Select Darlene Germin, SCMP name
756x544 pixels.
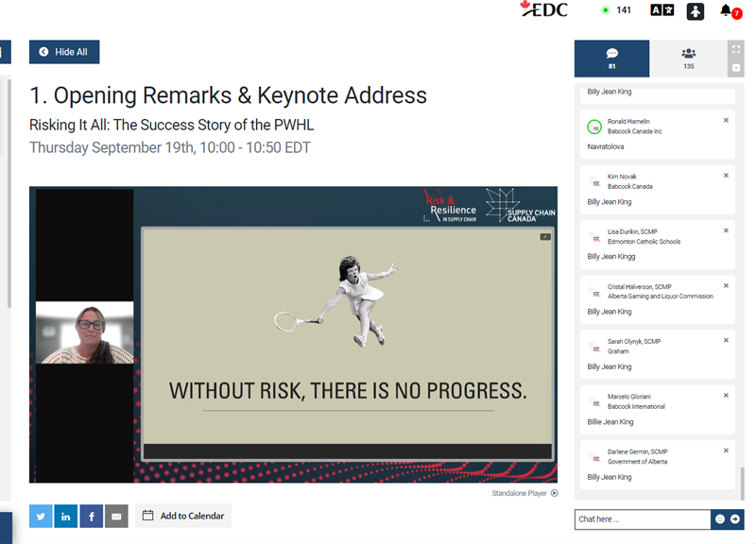[x=637, y=452]
